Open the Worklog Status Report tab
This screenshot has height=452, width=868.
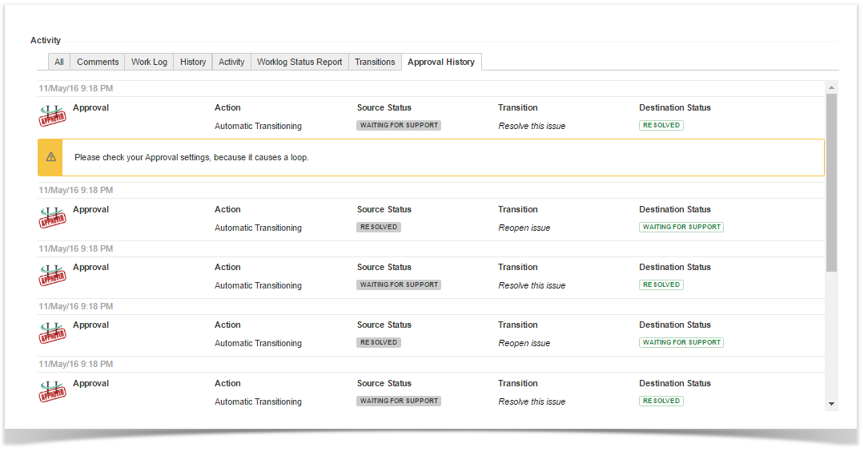(x=299, y=62)
